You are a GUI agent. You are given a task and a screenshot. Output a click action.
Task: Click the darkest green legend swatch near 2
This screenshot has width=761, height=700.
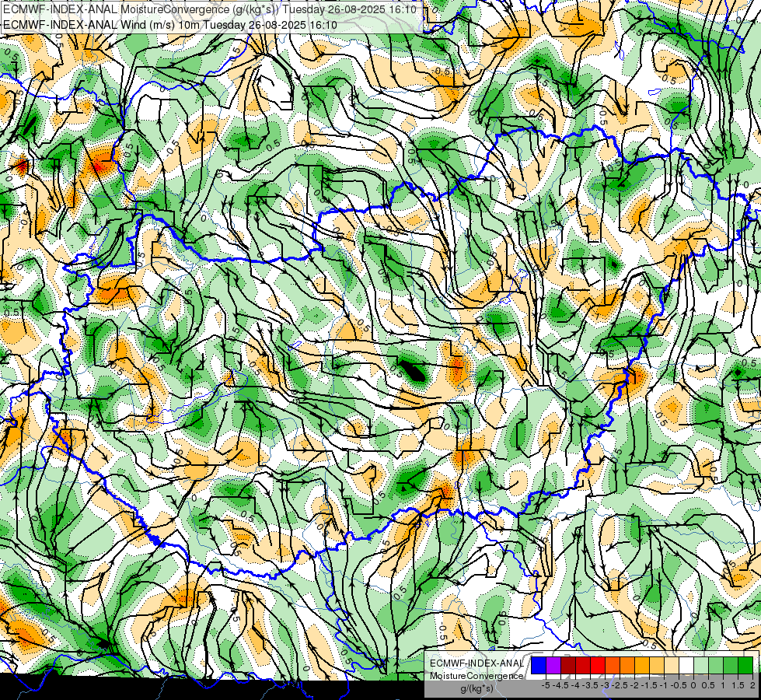pyautogui.click(x=745, y=666)
